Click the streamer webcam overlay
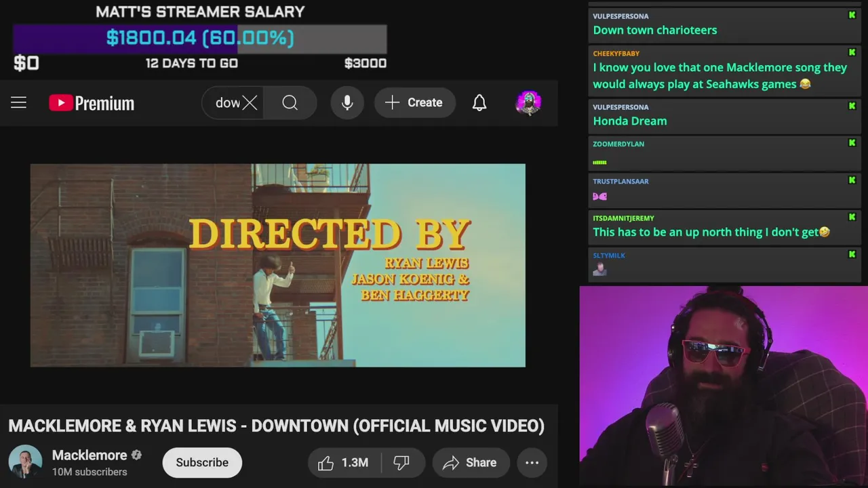868x488 pixels. (724, 386)
